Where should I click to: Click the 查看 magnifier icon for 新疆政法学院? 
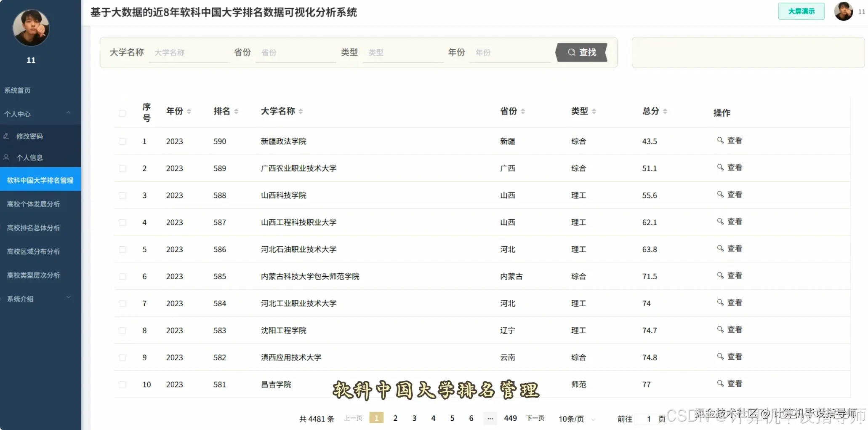click(720, 140)
